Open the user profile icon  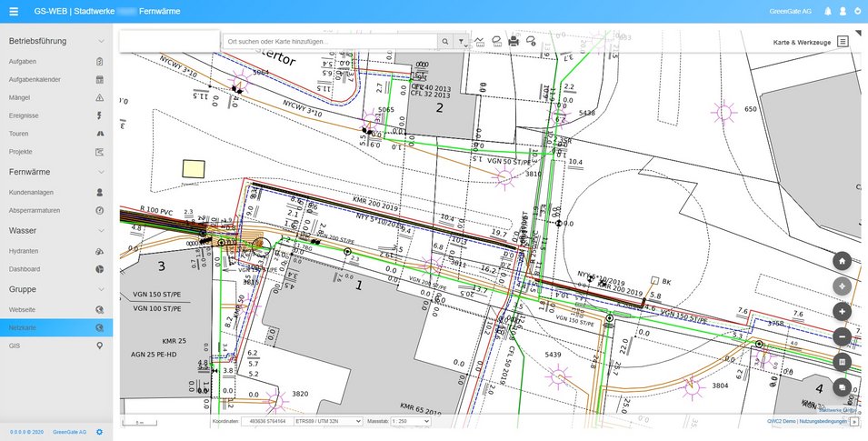coord(843,11)
